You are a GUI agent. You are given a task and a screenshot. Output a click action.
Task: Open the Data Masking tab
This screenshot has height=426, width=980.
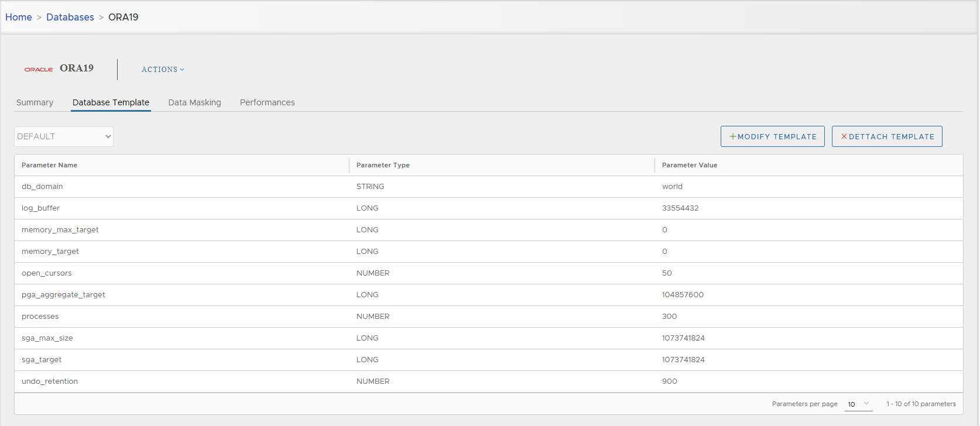click(x=194, y=102)
